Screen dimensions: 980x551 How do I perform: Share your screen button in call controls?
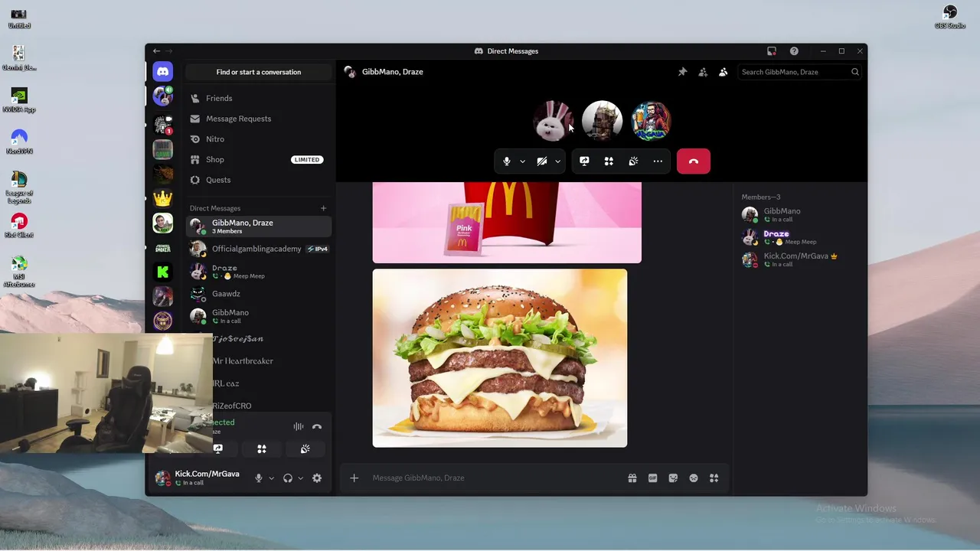(584, 161)
